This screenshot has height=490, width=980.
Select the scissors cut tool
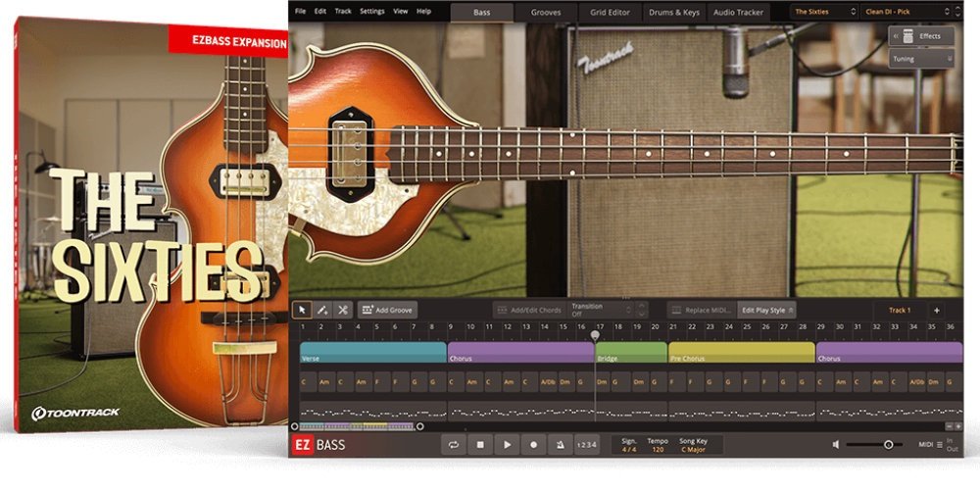tap(343, 310)
